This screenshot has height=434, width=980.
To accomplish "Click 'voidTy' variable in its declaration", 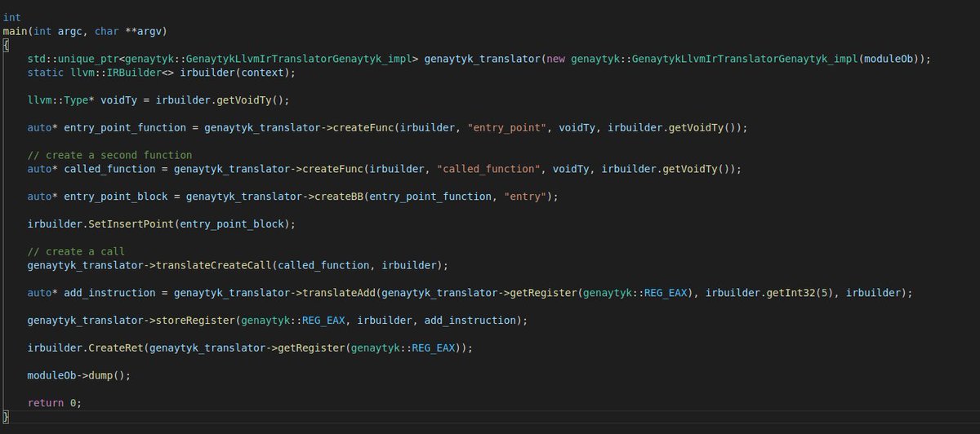I will 118,100.
